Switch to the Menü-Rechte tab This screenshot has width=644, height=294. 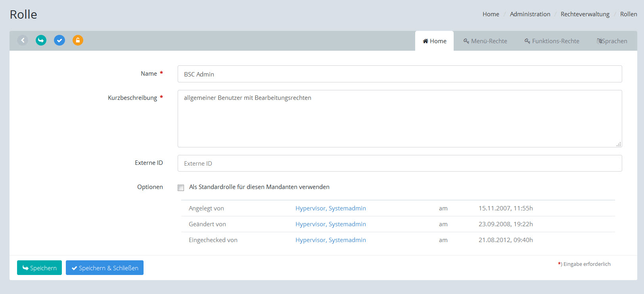[485, 41]
